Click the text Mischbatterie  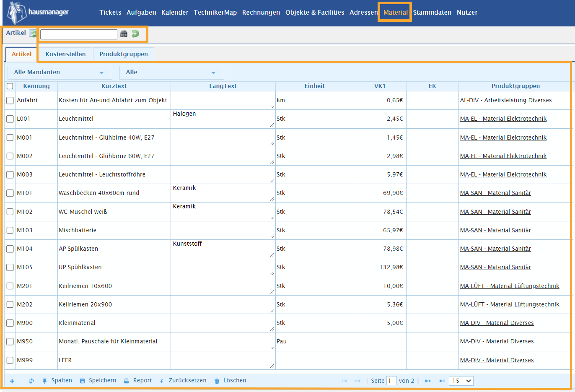[x=78, y=231]
